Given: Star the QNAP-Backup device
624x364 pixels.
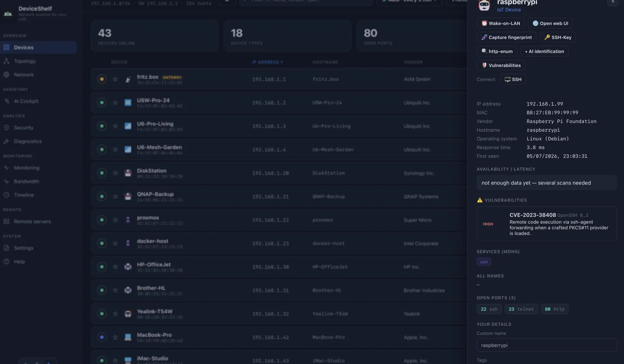Looking at the screenshot, I should coord(115,197).
